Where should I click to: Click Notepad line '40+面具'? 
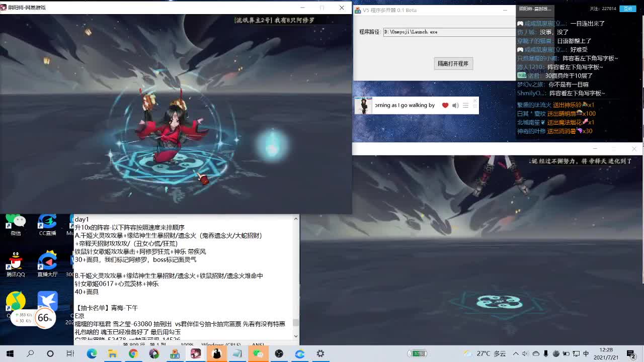point(87,292)
